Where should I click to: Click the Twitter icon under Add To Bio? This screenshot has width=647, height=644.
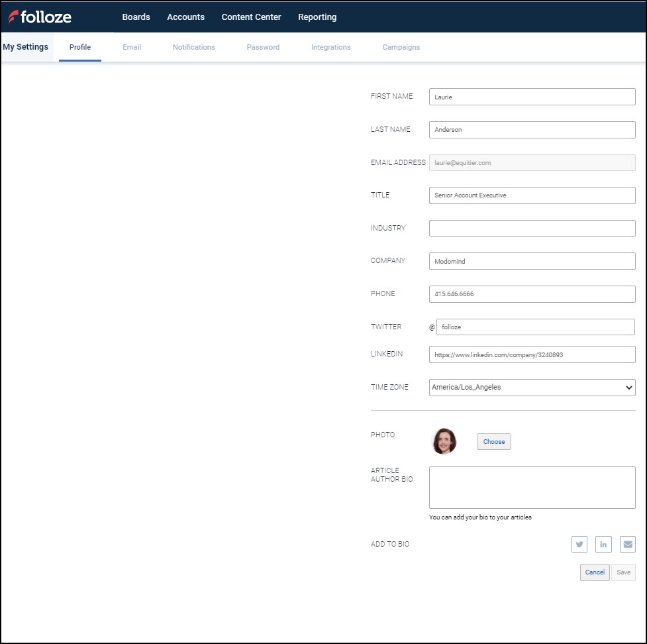579,544
